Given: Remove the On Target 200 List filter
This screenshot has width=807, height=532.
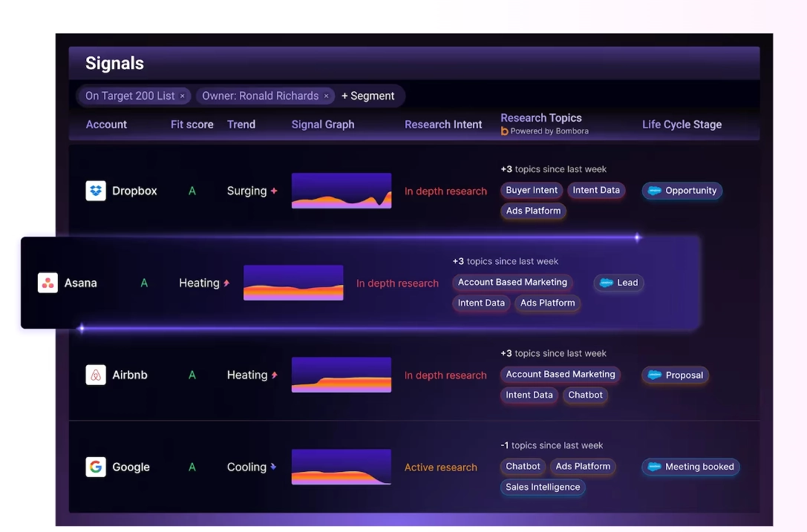Looking at the screenshot, I should [182, 96].
